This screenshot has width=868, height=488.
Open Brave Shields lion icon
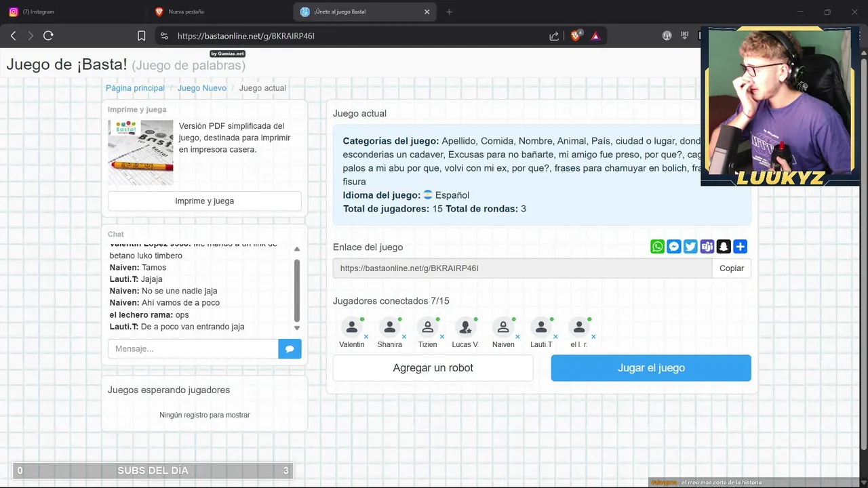click(576, 36)
